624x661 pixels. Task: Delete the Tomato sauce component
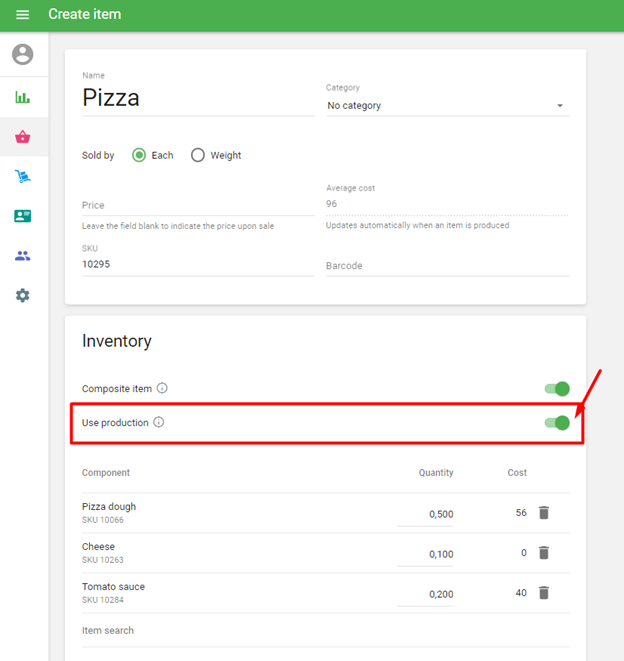click(x=544, y=593)
